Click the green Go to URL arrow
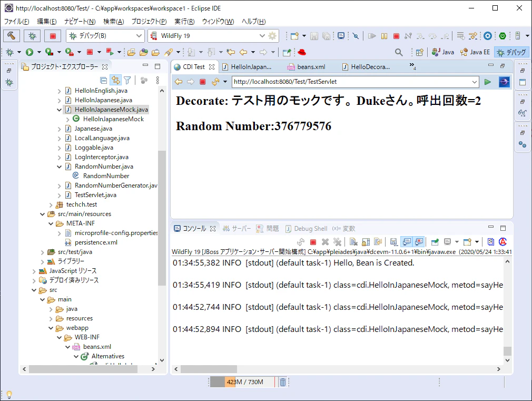This screenshot has height=401, width=532. pos(488,82)
